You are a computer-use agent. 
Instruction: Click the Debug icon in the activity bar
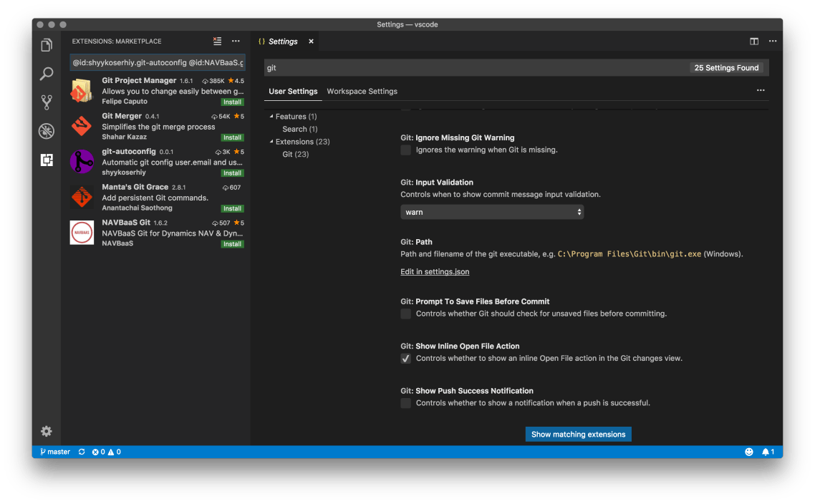46,131
